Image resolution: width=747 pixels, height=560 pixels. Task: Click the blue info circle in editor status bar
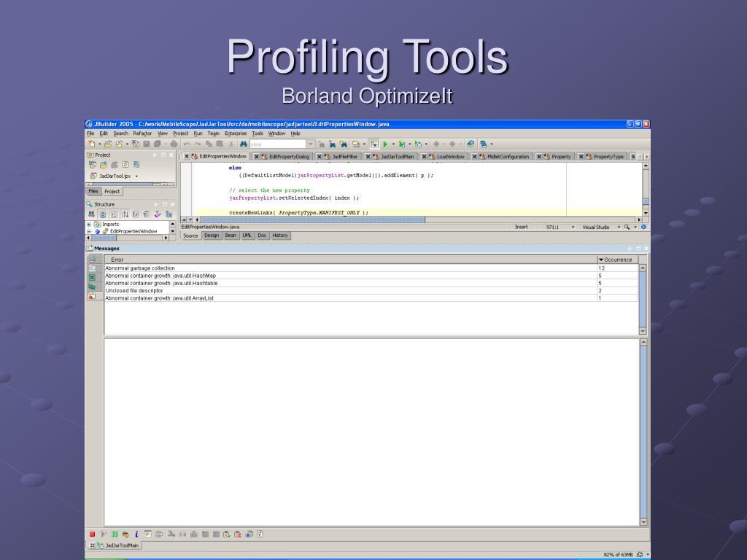point(643,227)
